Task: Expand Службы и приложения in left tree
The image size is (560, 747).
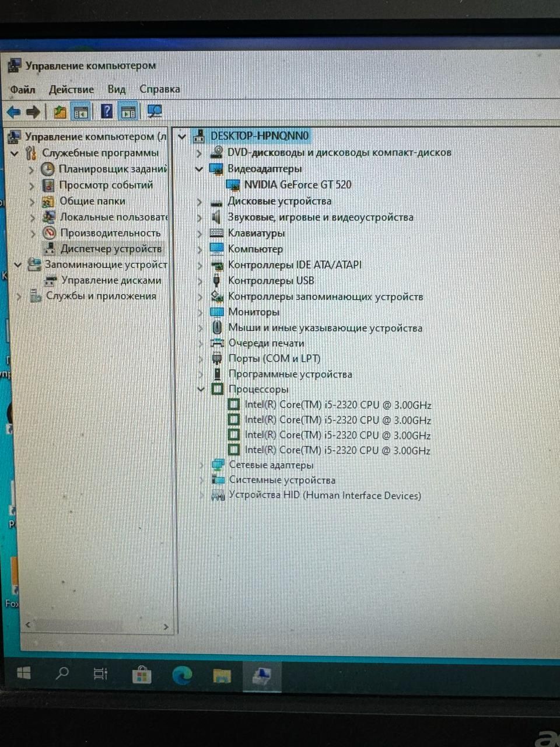Action: [19, 296]
